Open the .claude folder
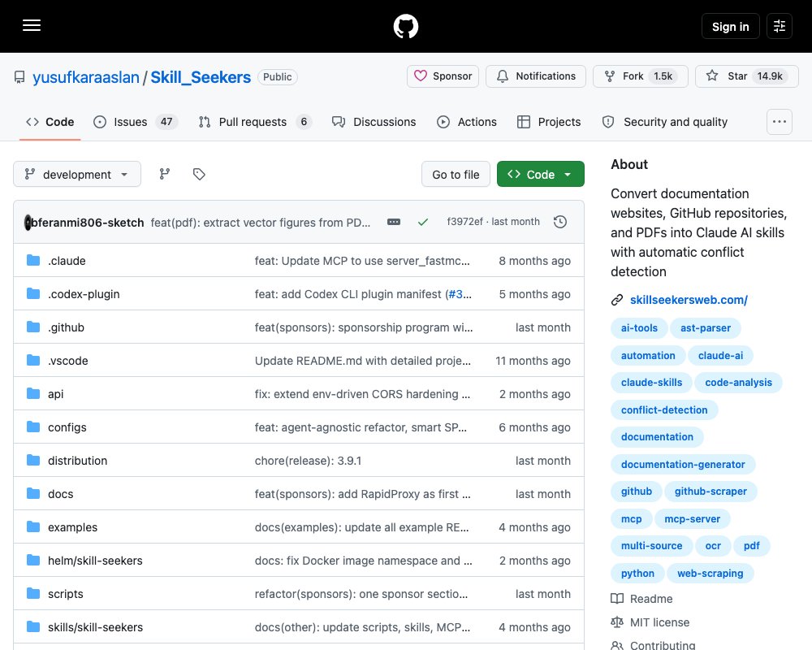Screen dimensions: 812x650 [67, 261]
